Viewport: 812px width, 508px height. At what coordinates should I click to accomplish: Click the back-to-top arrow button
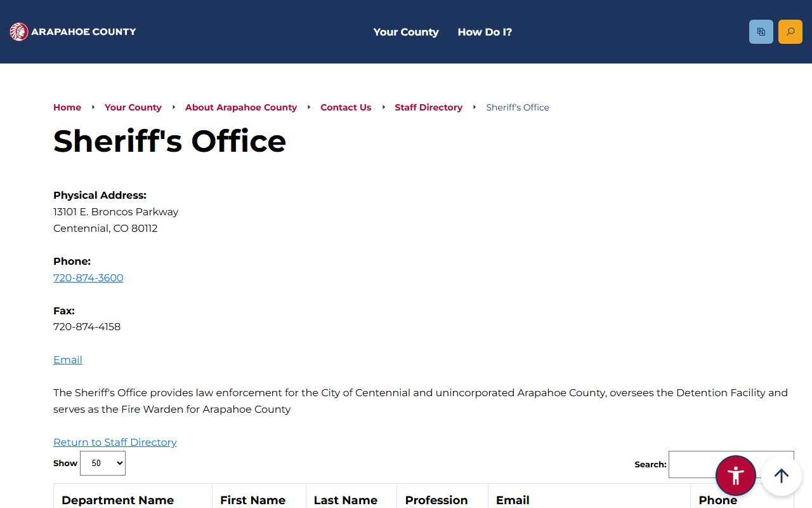point(782,476)
